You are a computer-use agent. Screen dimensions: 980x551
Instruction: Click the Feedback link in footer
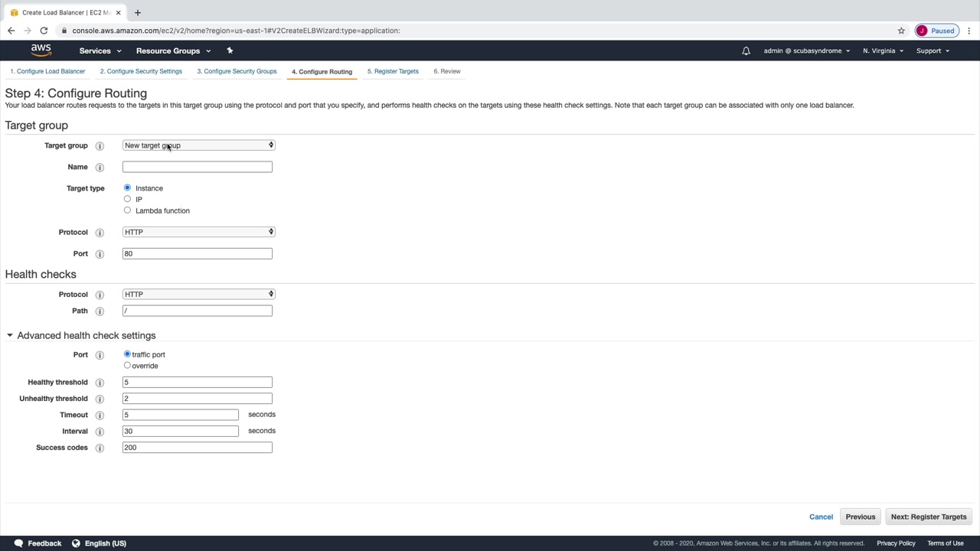point(44,543)
